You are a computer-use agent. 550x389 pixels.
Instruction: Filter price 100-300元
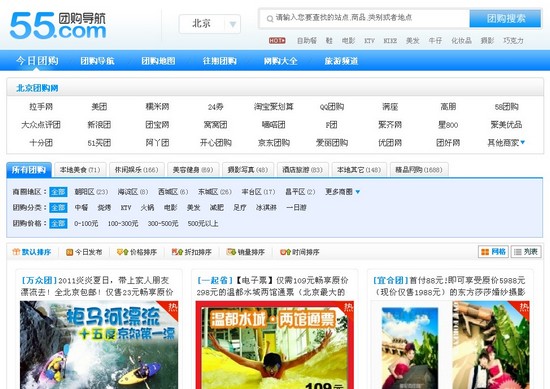(123, 223)
